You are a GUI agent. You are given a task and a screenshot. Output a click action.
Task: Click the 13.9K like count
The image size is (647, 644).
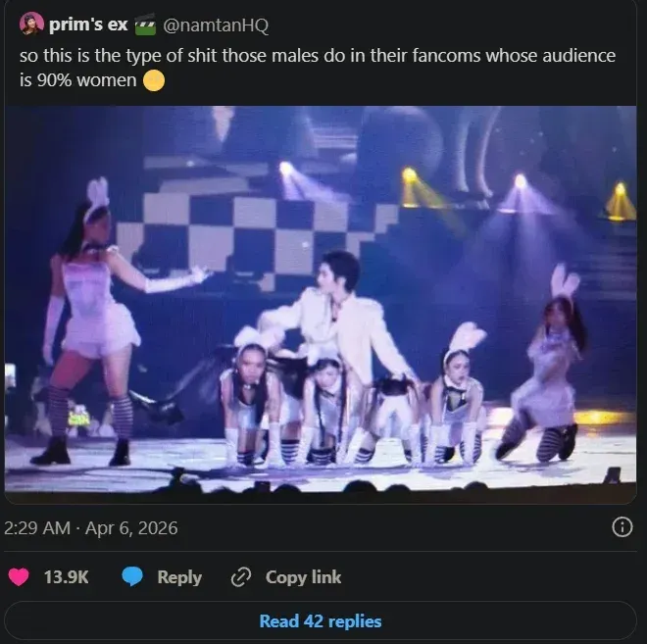[x=67, y=577]
